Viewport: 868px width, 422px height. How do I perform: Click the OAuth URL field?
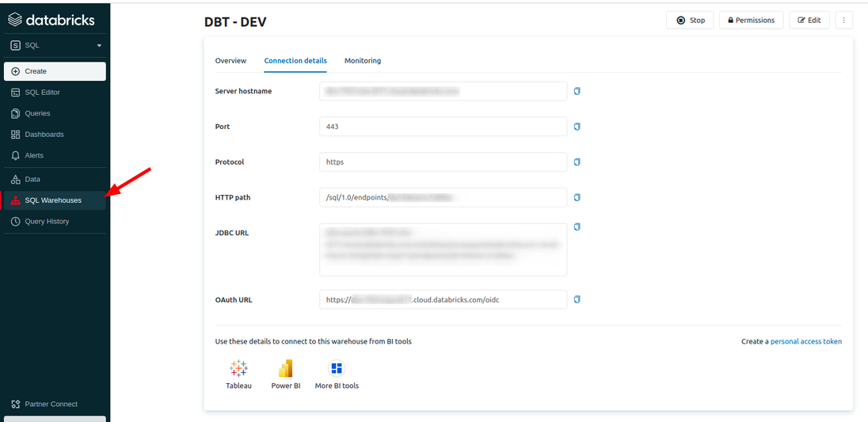[444, 299]
